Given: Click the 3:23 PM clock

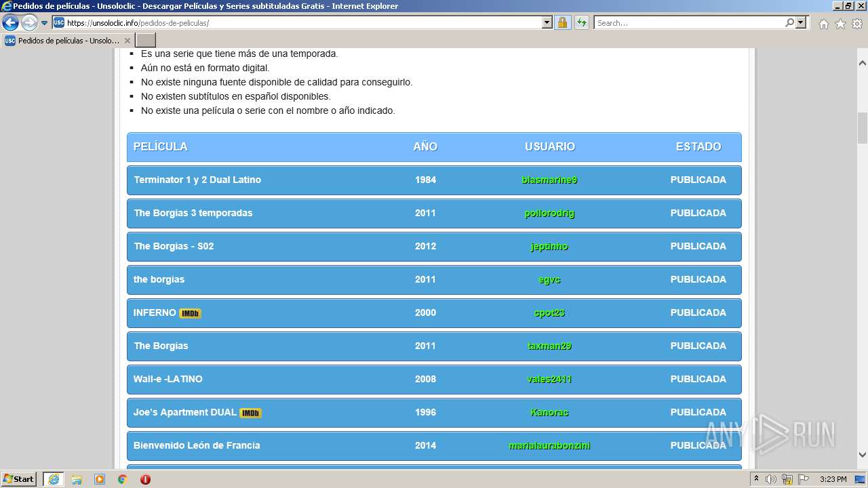Looking at the screenshot, I should 833,479.
